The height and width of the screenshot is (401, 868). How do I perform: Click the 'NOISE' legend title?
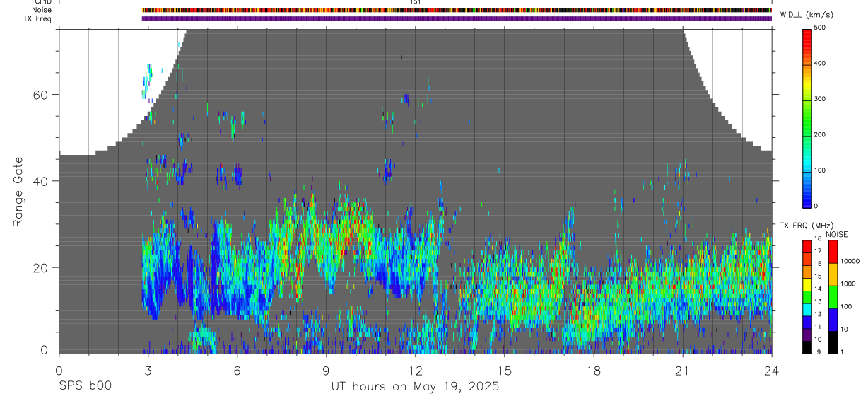click(836, 235)
